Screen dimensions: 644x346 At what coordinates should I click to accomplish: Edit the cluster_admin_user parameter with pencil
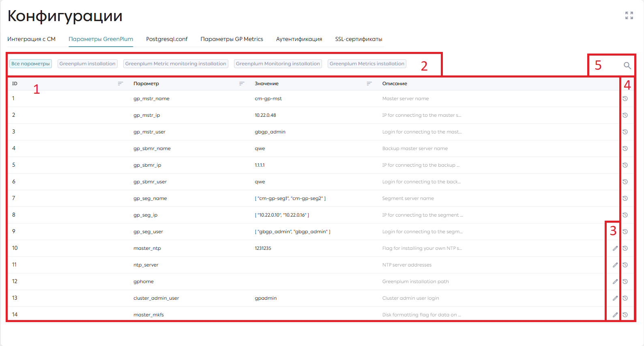615,298
